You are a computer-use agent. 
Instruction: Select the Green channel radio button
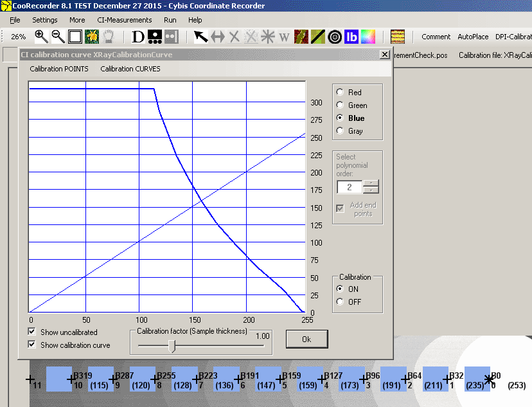pos(340,105)
